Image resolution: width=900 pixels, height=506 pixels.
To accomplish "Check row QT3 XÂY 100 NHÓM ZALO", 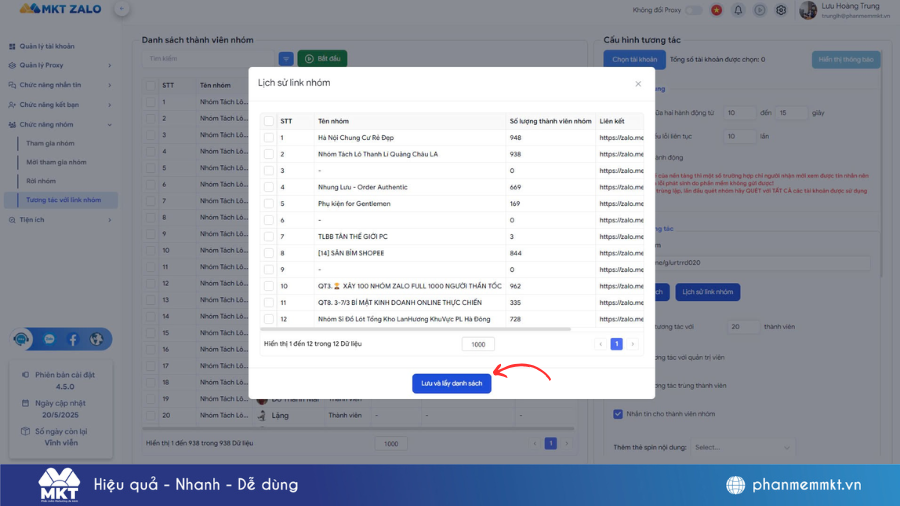I will point(269,286).
